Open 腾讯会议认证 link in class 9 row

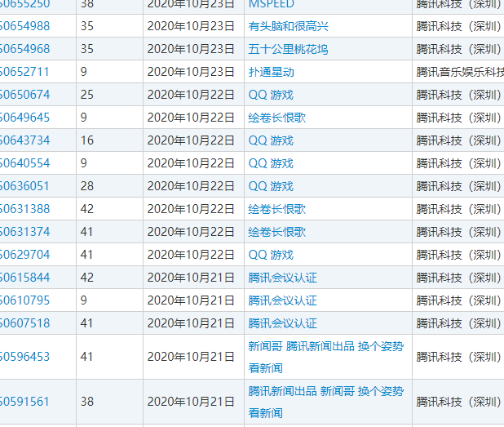coord(282,300)
